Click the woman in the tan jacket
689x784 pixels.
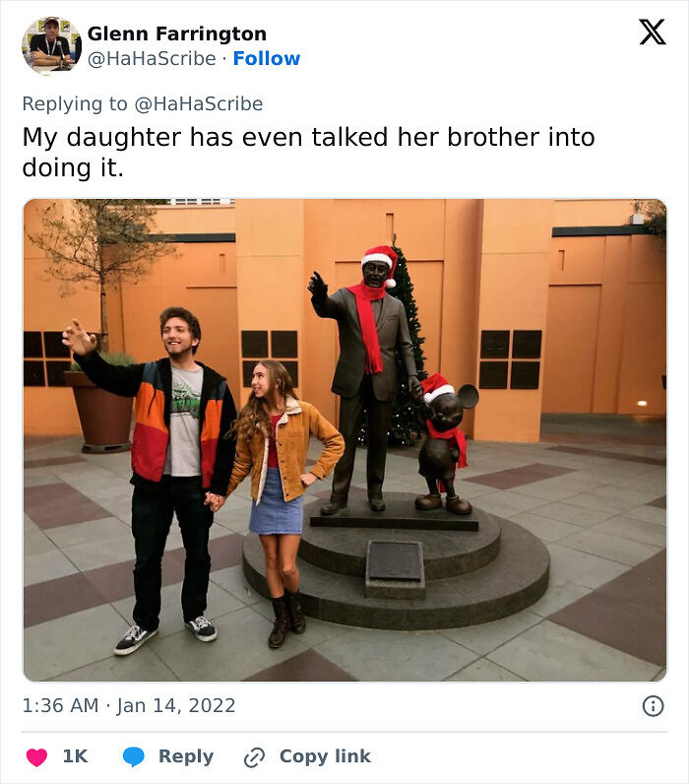click(282, 500)
